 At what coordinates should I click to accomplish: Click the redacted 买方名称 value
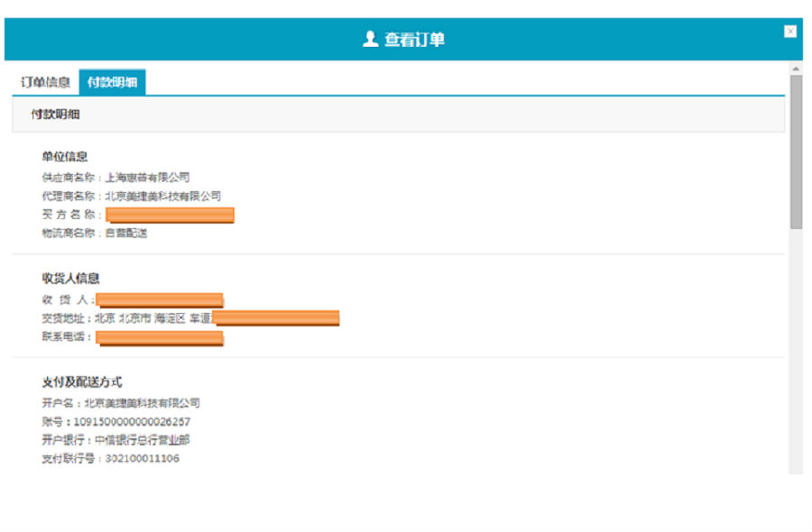coord(170,215)
